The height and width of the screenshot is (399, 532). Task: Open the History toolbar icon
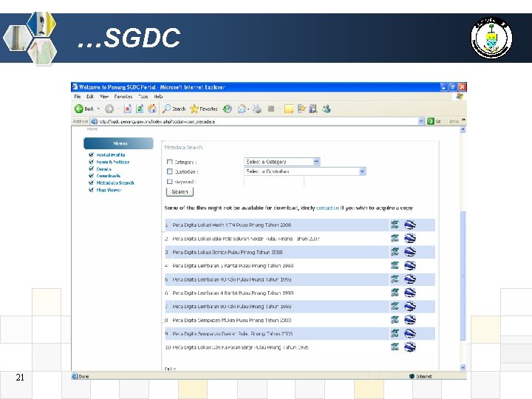click(x=227, y=109)
